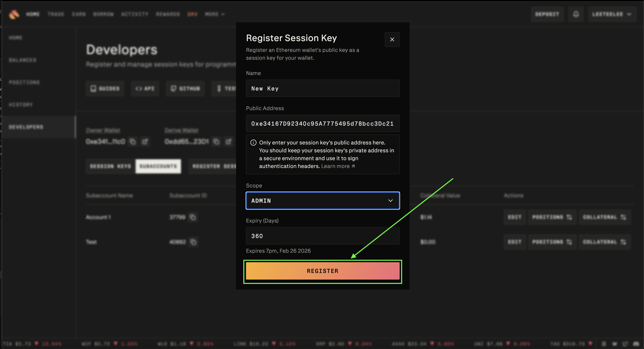
Task: Click the notification bell icon
Action: pyautogui.click(x=576, y=14)
